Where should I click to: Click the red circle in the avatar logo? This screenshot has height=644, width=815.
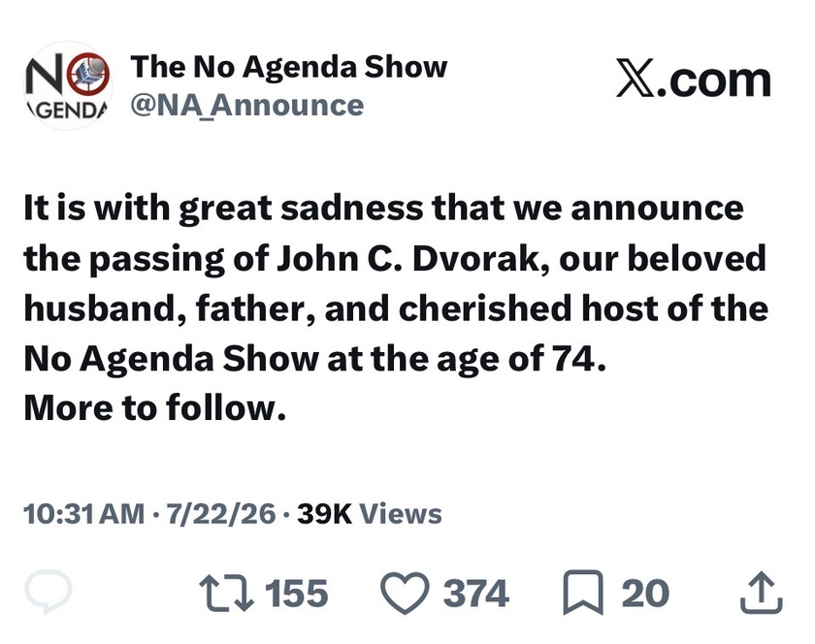[x=88, y=73]
